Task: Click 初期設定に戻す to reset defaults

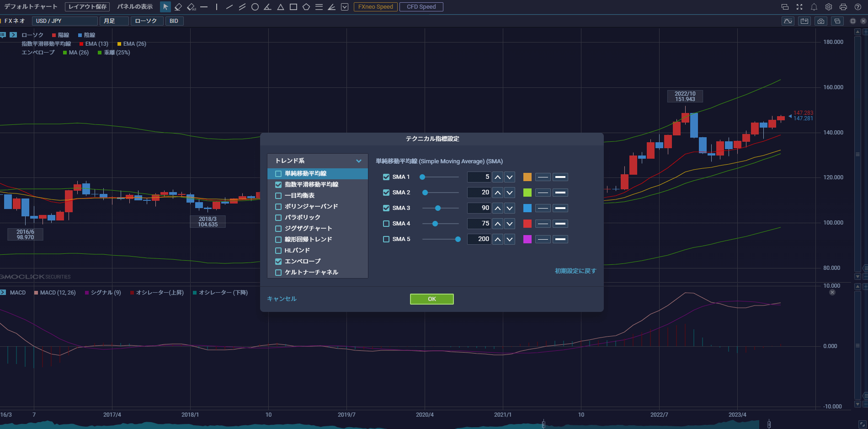Action: (574, 271)
